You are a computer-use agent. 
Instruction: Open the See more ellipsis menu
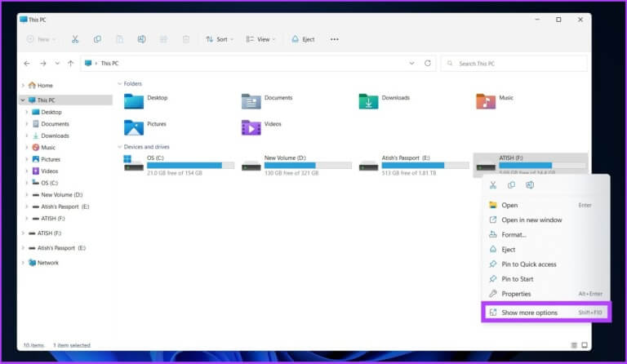tap(334, 39)
